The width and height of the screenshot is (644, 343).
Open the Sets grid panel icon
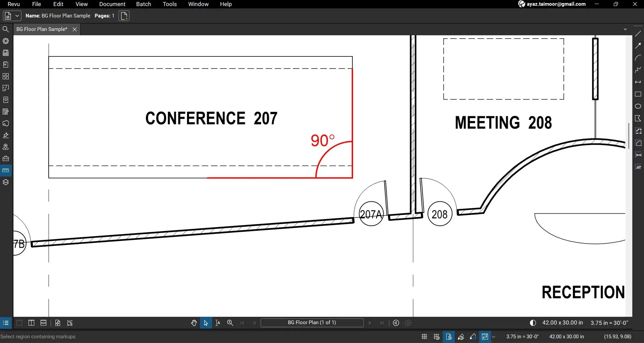[6, 76]
